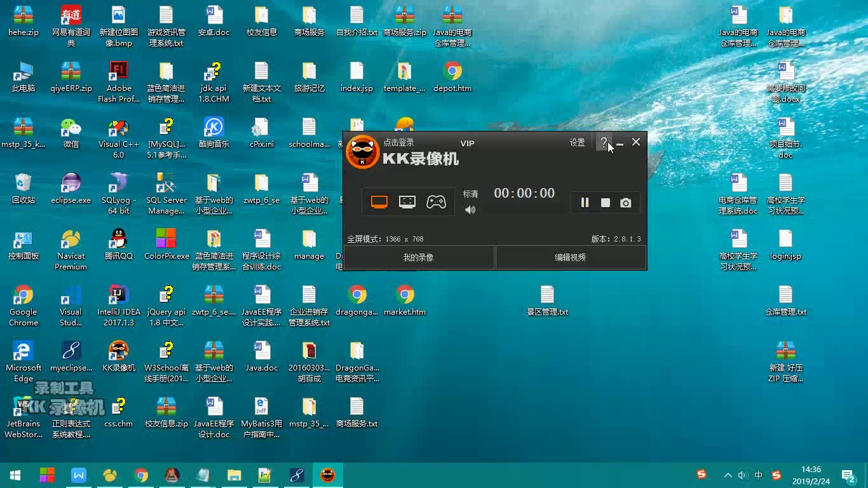Open help via the question mark icon

(603, 142)
